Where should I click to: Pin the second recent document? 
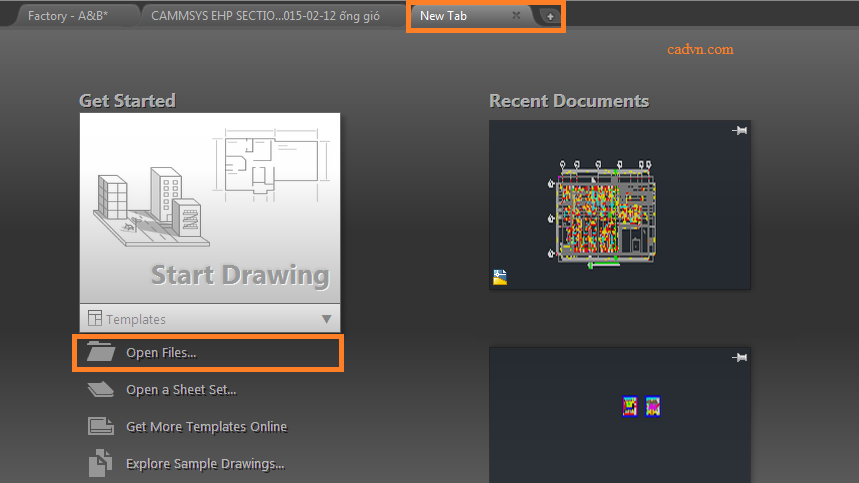pos(740,358)
